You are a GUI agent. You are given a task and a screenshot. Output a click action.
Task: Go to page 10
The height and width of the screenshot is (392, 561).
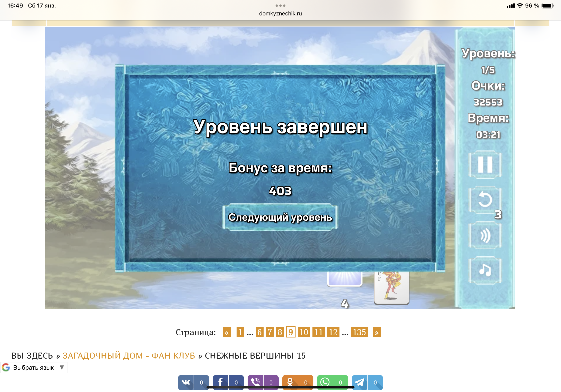(304, 332)
